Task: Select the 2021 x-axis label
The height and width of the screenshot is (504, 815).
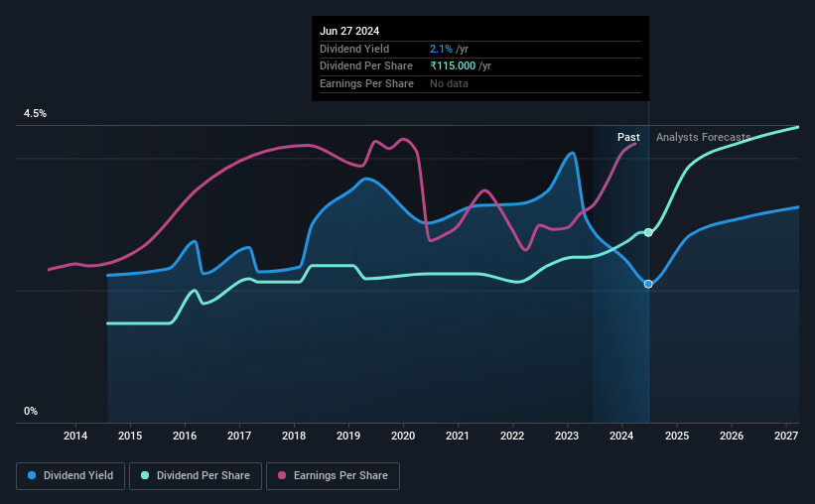Action: pos(458,436)
